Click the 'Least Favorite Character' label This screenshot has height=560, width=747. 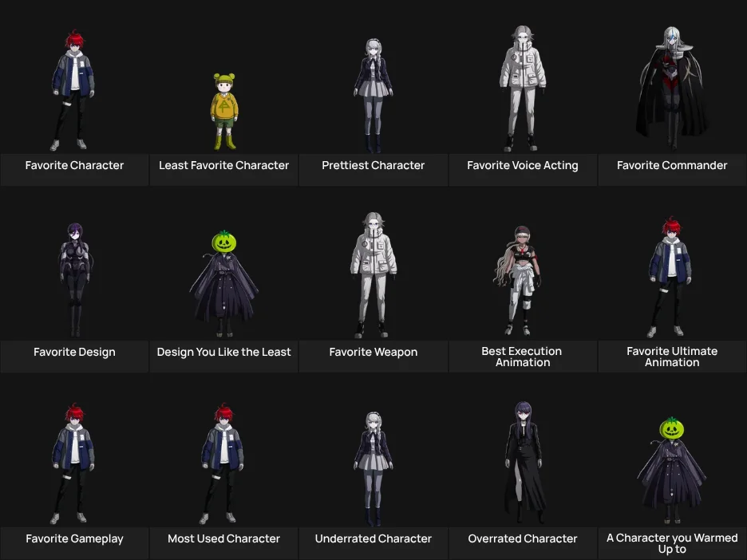click(224, 165)
